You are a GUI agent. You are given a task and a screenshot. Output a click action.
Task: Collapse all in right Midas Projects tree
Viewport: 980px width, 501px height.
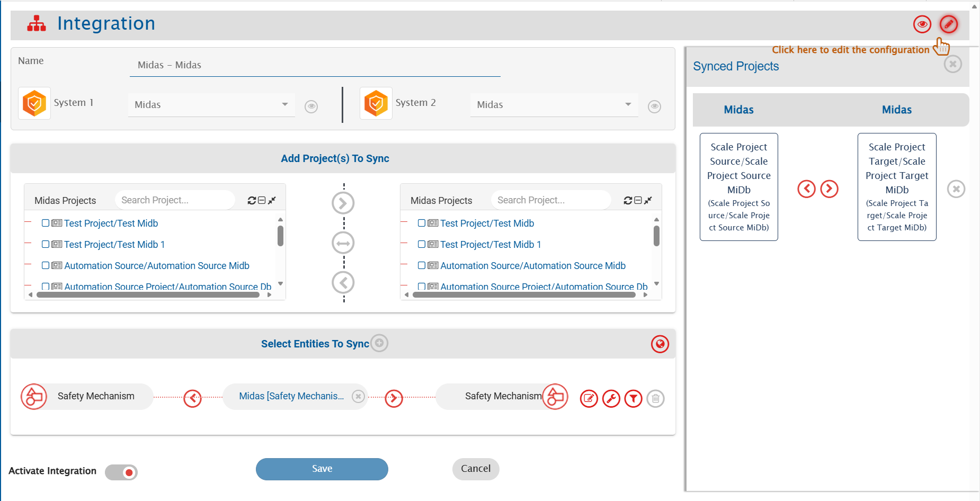click(x=638, y=200)
